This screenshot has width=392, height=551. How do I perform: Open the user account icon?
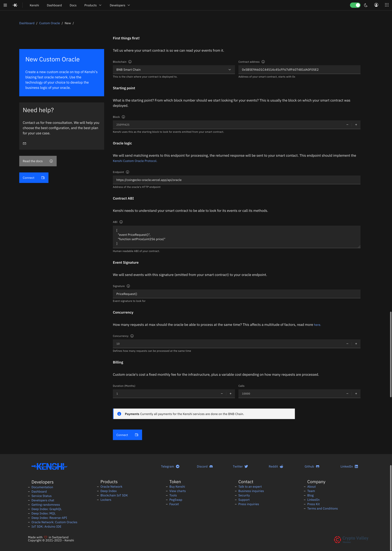point(376,5)
